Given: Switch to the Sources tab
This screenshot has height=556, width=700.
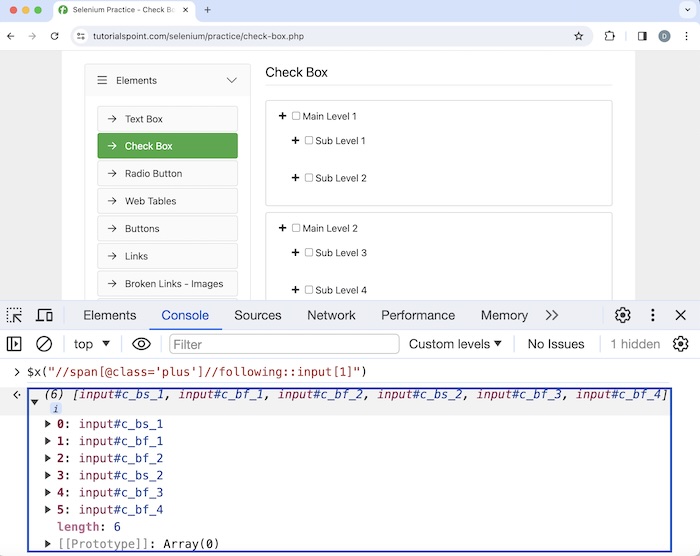Looking at the screenshot, I should coord(258,315).
